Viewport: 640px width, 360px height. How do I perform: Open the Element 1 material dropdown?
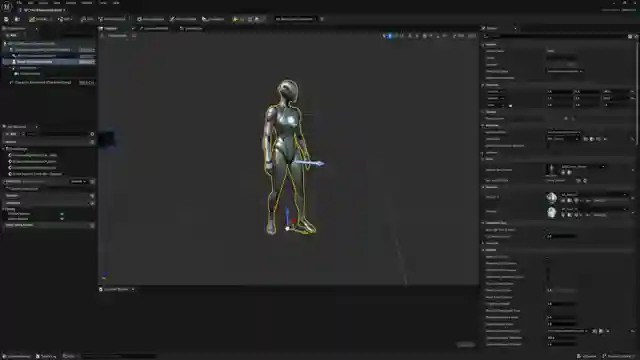click(594, 209)
